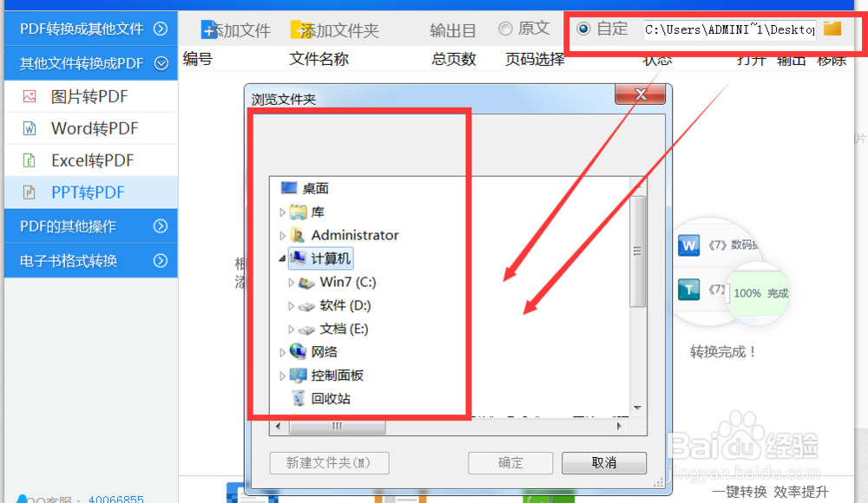Expand the 软件 (D:) drive node
868x503 pixels.
click(x=291, y=305)
